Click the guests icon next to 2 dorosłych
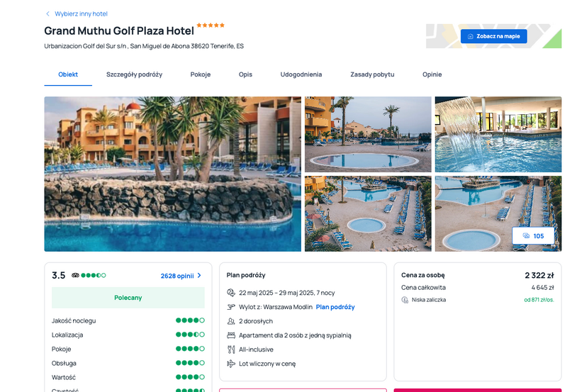 [231, 321]
